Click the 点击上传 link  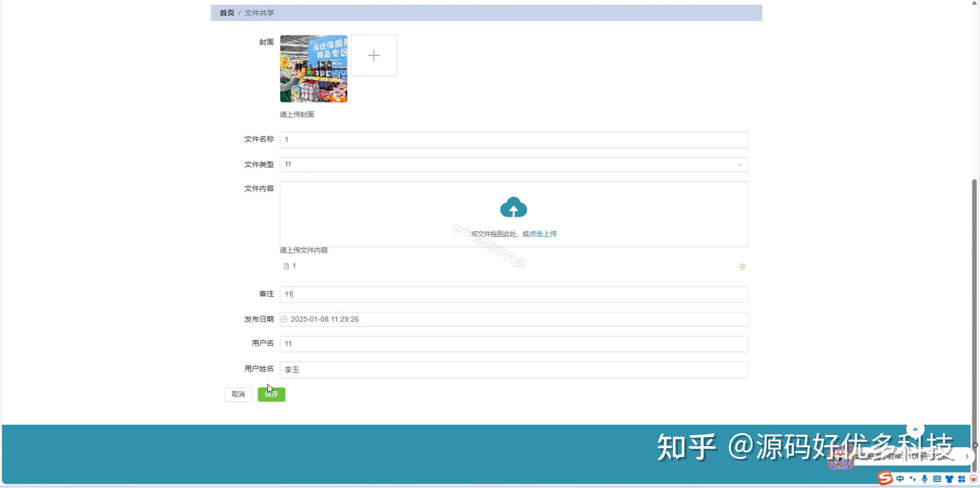click(543, 234)
